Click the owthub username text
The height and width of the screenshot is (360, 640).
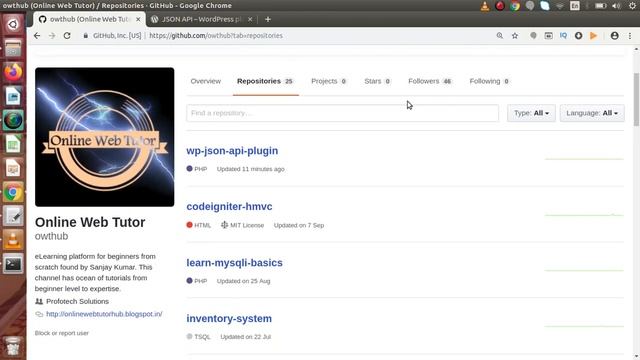tap(51, 236)
